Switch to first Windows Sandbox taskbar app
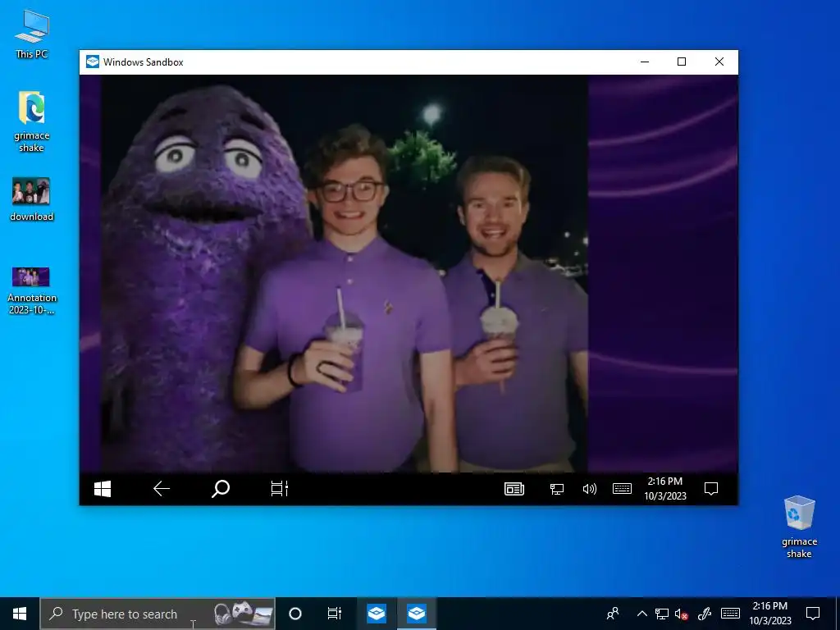Viewport: 840px width, 630px height. (377, 614)
